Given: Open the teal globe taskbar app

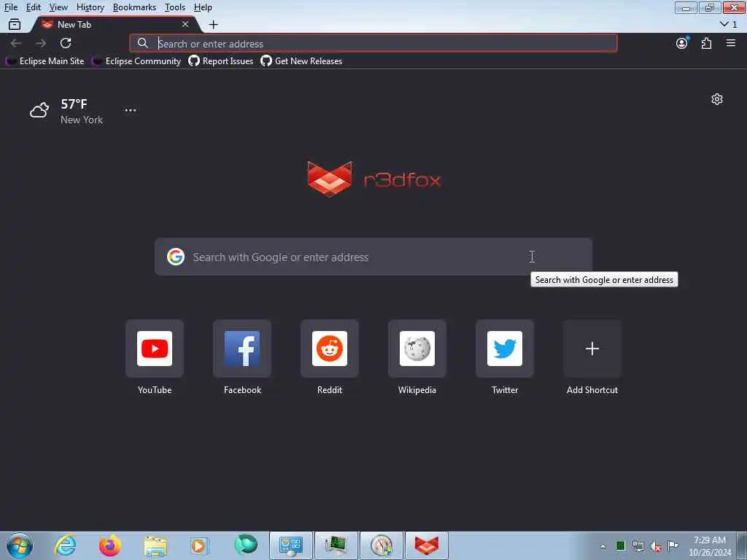Looking at the screenshot, I should point(245,545).
